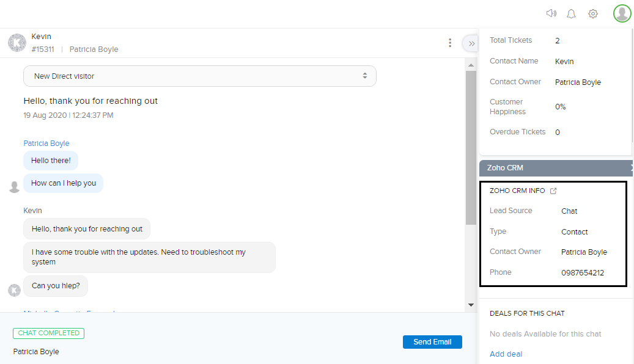Click Send Email button

pos(432,342)
